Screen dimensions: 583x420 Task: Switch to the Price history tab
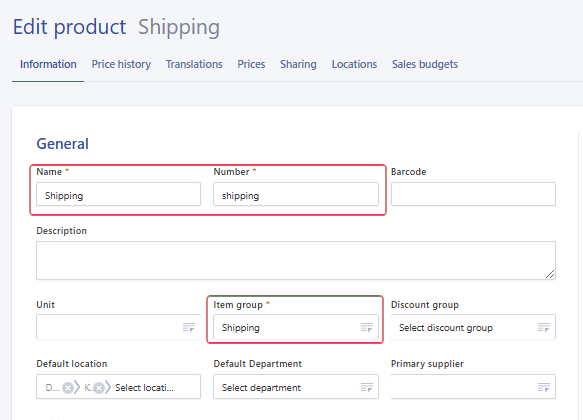pos(121,64)
